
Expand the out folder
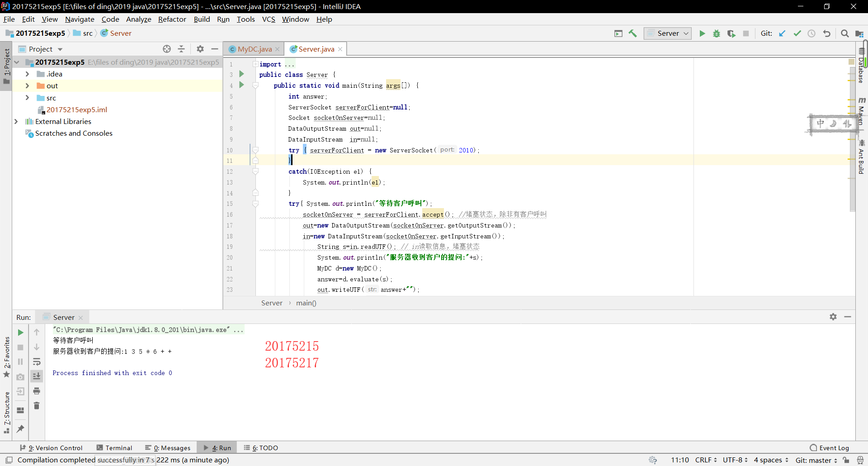coord(27,86)
